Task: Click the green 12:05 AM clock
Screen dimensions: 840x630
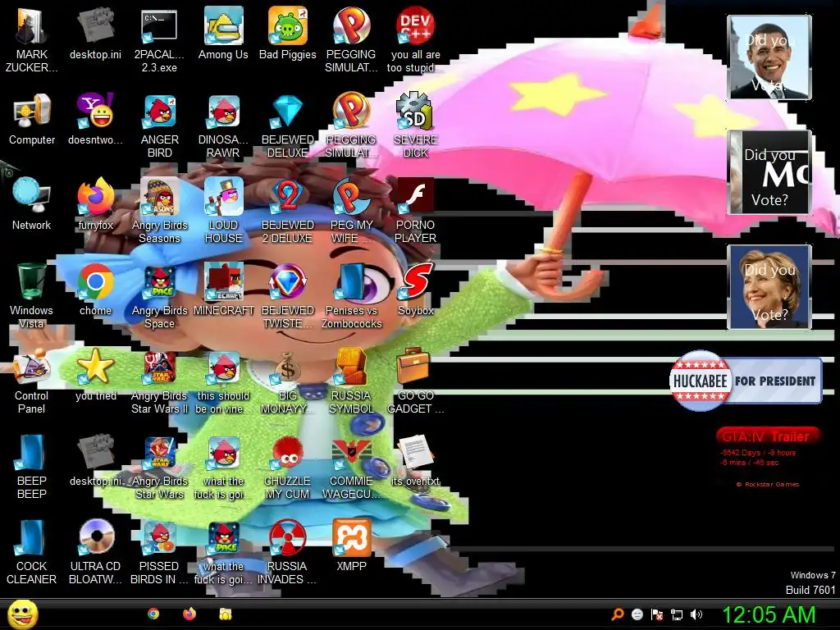Action: point(769,614)
